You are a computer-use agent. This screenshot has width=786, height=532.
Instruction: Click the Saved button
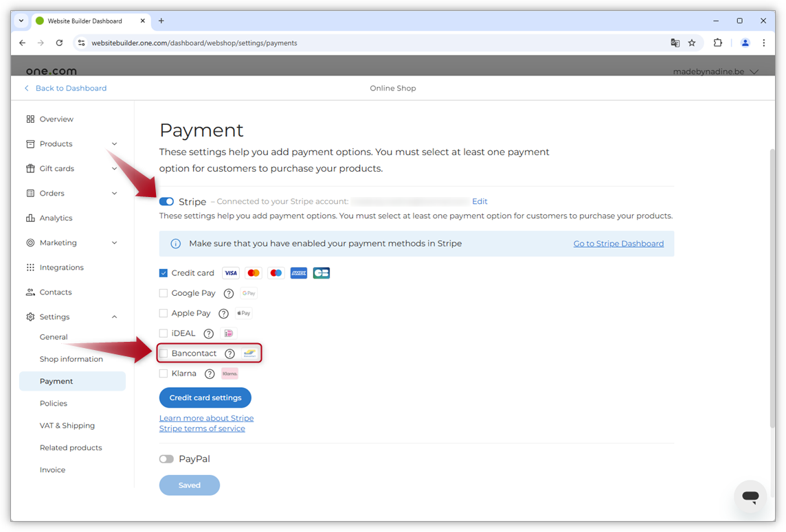click(x=190, y=485)
